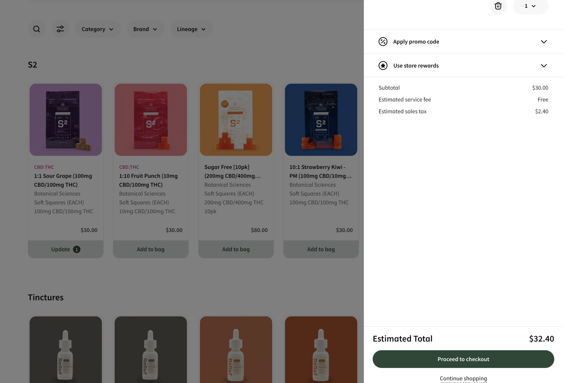Remove item with the trash icon
The image size is (588, 383).
(x=498, y=6)
